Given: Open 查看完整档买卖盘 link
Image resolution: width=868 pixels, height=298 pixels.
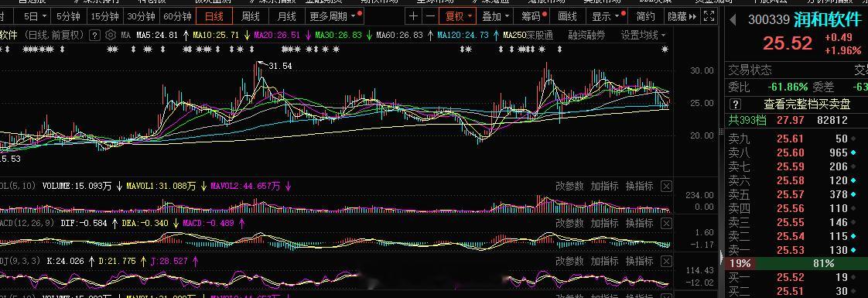Looking at the screenshot, I should click(807, 104).
